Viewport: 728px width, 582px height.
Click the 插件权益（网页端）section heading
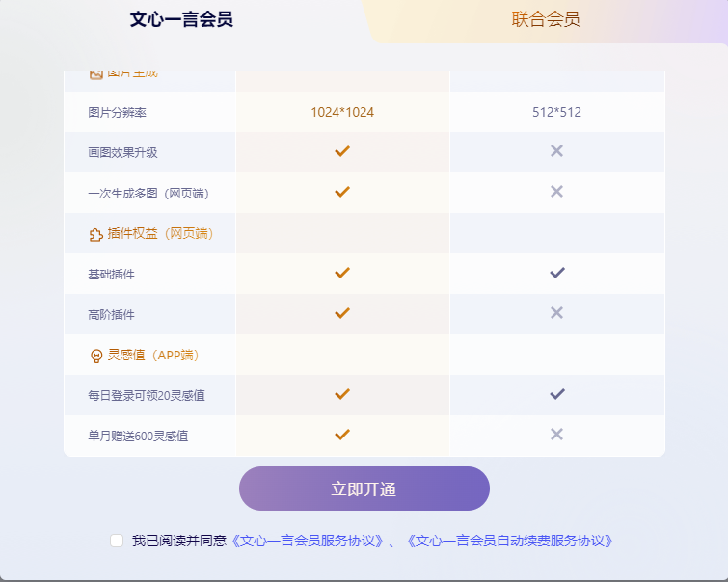(x=161, y=233)
